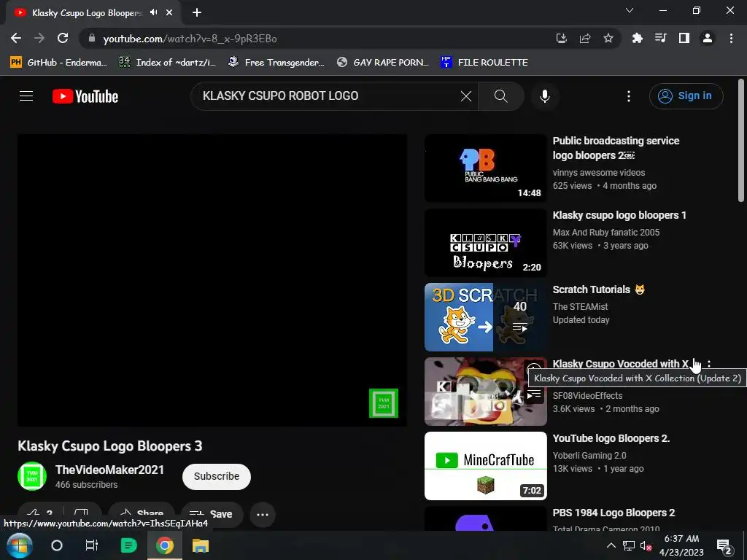This screenshot has width=747, height=560.
Task: Open the green notes app in taskbar
Action: coord(128,545)
